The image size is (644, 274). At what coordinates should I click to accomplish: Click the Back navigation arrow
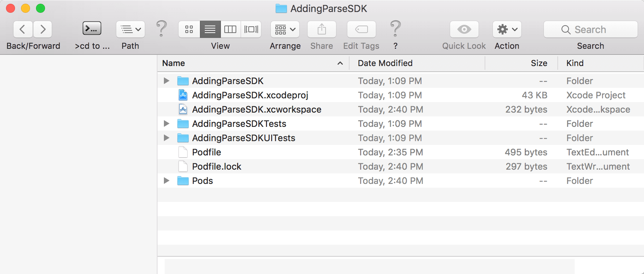click(x=23, y=29)
